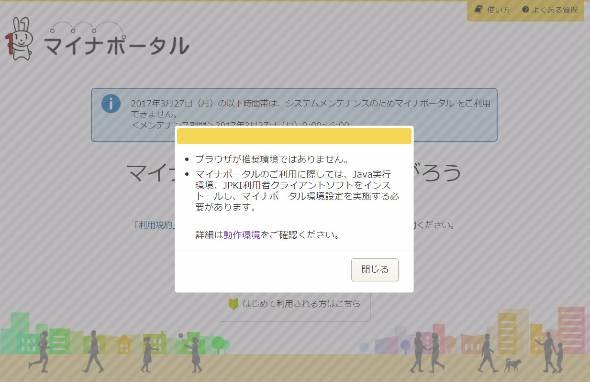The width and height of the screenshot is (590, 382).
Task: Click the 閉じる button in the dialog
Action: 375,269
